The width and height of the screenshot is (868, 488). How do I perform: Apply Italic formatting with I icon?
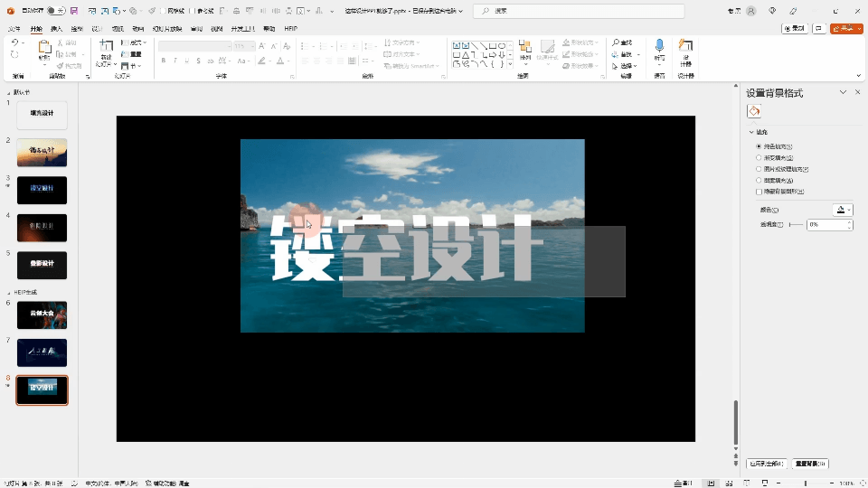tap(175, 61)
